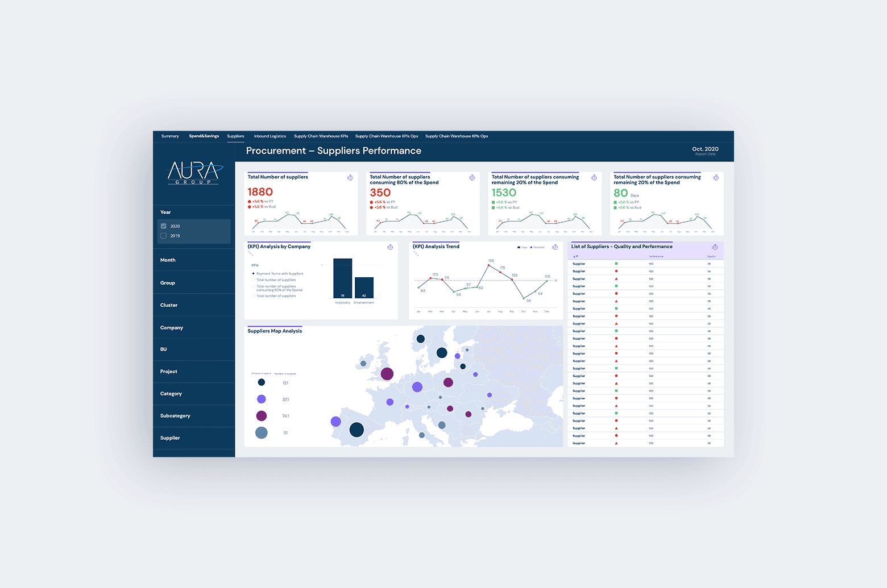Viewport: 887px width, 588px height.
Task: Uncheck the 2020 year checkbox
Action: [164, 226]
